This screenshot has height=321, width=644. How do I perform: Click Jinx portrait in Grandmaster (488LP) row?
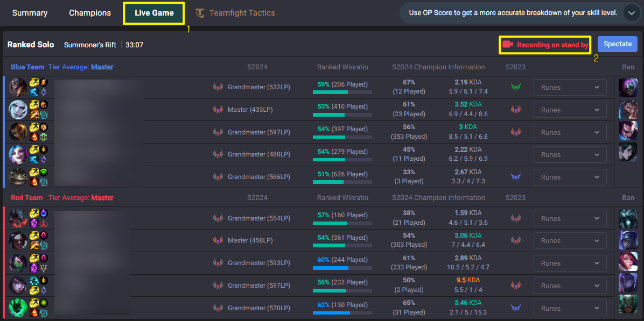tap(18, 154)
